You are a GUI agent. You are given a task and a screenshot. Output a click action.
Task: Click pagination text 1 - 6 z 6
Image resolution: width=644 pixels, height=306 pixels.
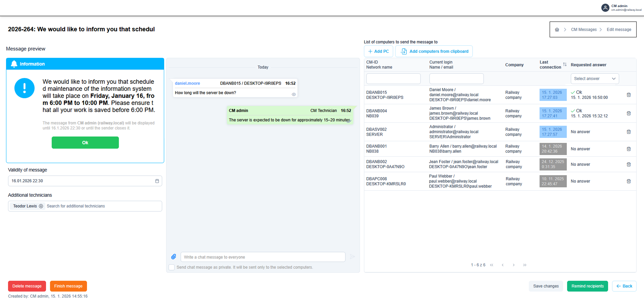[x=478, y=265]
